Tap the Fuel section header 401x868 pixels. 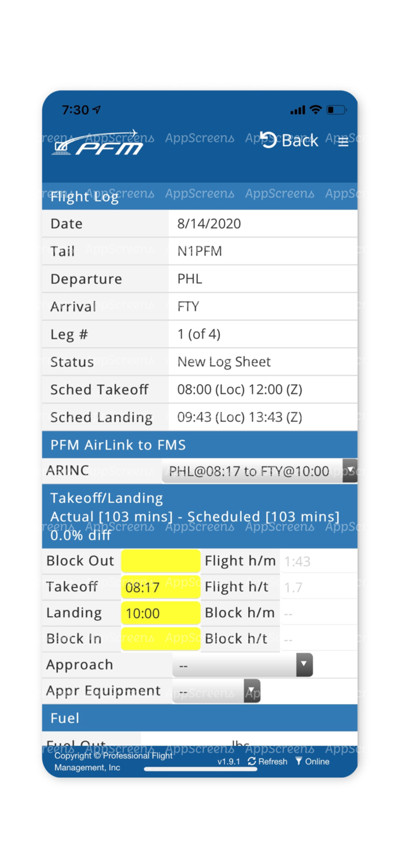click(x=200, y=718)
